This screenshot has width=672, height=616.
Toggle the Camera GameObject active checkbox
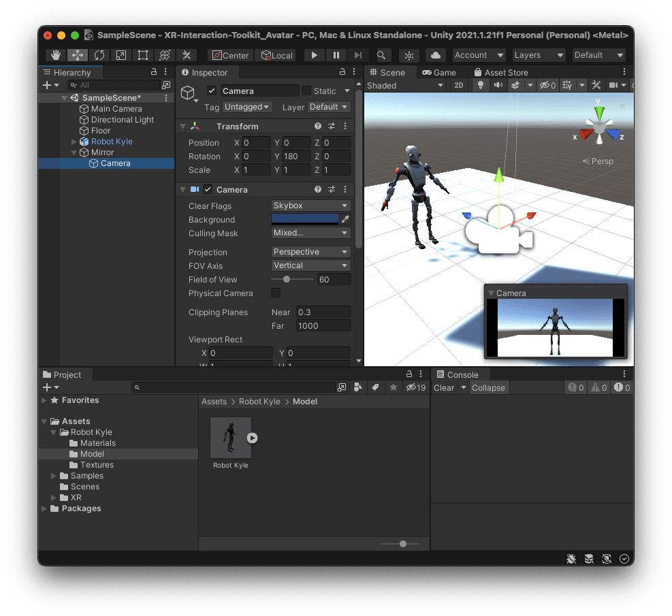point(211,91)
